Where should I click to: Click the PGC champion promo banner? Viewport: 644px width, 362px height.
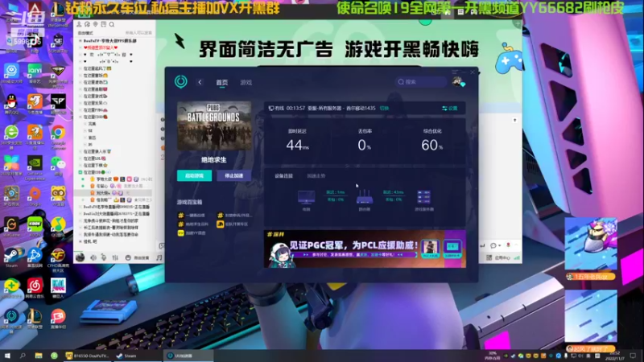coord(365,249)
